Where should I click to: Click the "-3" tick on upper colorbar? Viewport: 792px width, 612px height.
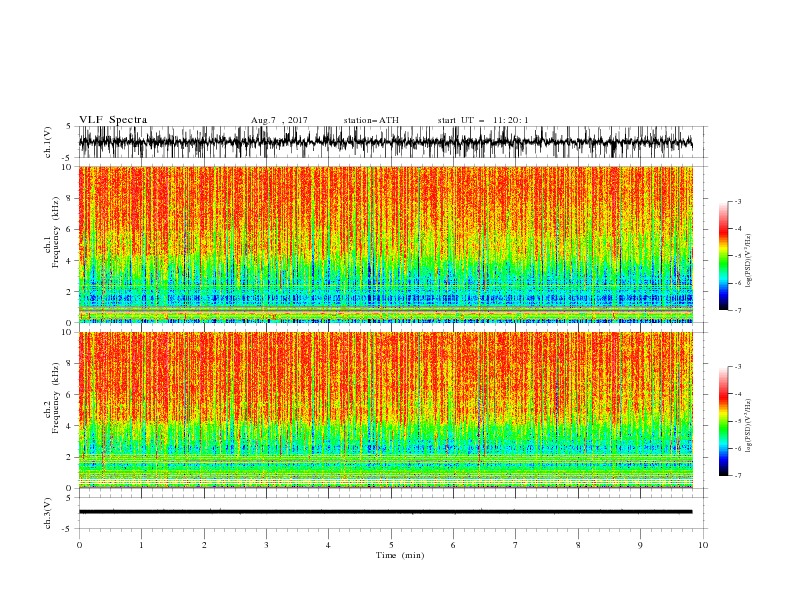738,201
